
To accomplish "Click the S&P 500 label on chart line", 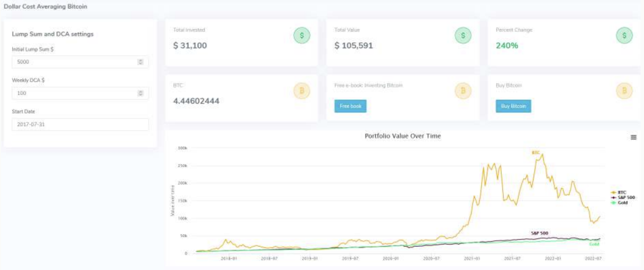I will coord(539,233).
